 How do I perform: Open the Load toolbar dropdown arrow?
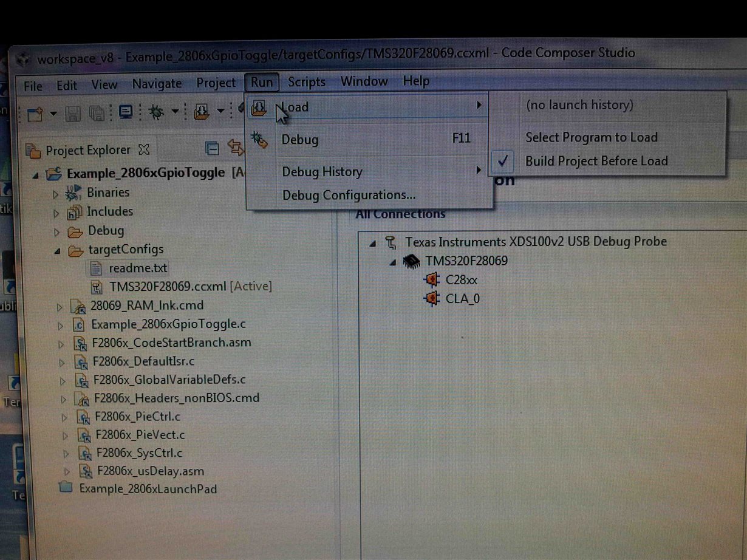[220, 111]
